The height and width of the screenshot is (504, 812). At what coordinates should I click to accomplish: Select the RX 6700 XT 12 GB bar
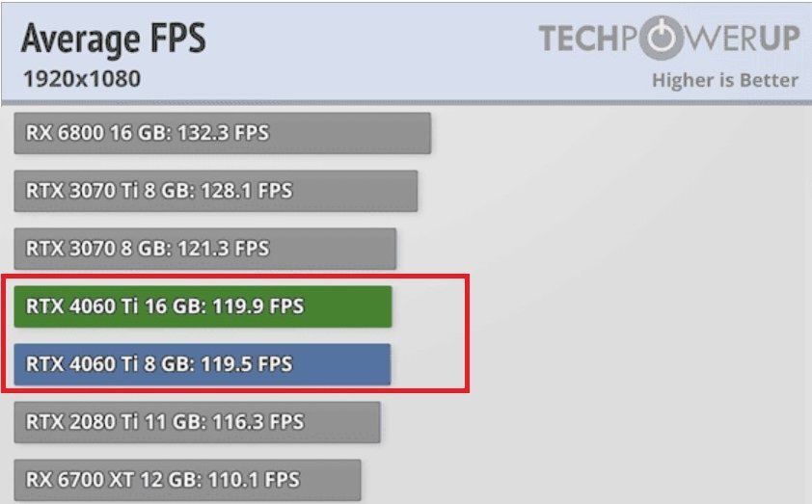(x=187, y=480)
